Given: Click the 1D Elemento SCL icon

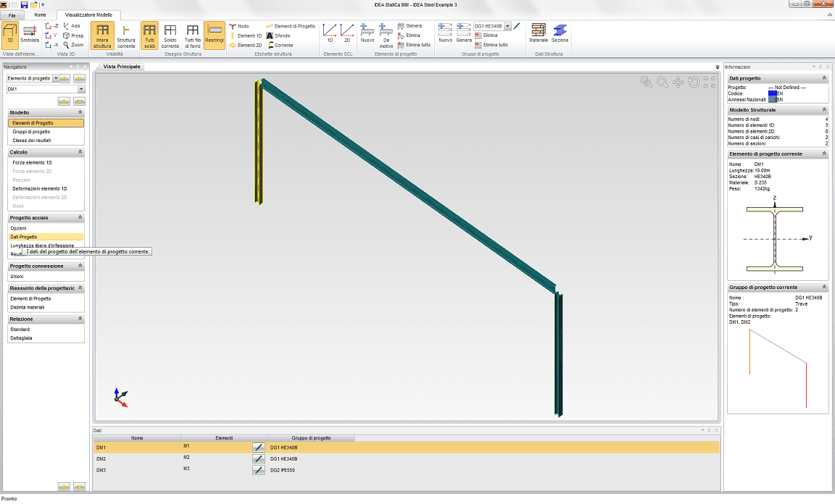Looking at the screenshot, I should tap(330, 33).
